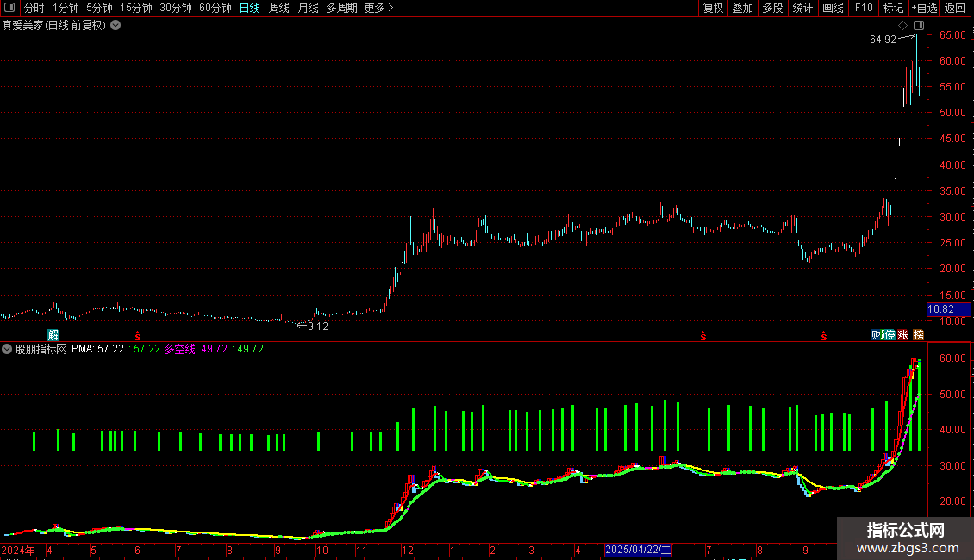Screen dimensions: 974x560
Task: Open the 多周期 multi-period view
Action: [x=341, y=8]
